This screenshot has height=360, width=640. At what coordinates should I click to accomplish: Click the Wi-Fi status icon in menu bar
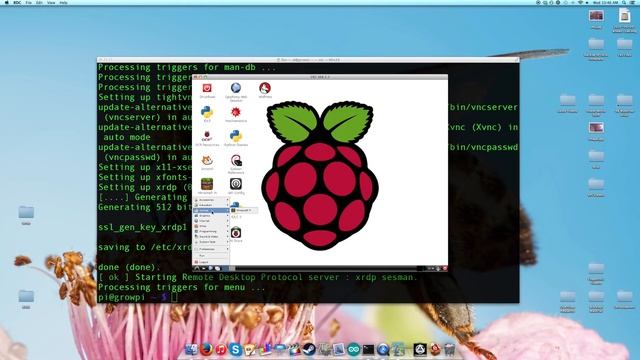click(580, 2)
